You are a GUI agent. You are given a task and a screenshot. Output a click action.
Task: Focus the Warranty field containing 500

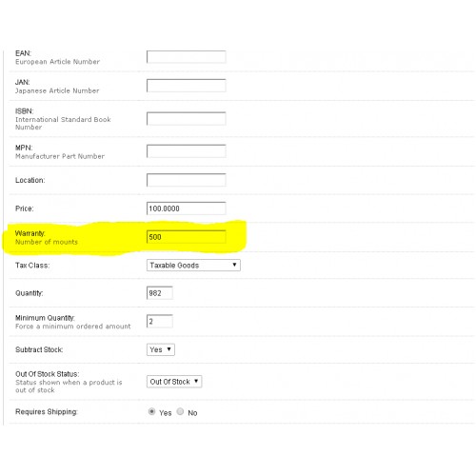187,237
